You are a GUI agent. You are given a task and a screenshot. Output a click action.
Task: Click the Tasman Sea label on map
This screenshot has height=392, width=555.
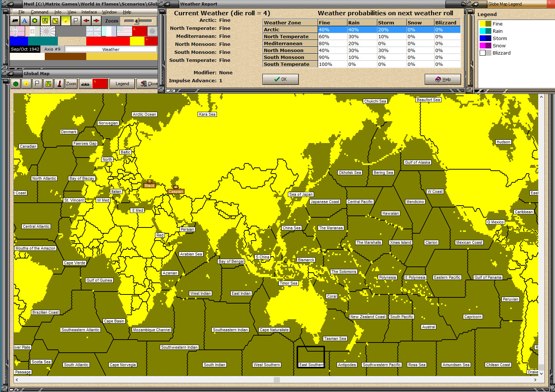[x=335, y=338]
